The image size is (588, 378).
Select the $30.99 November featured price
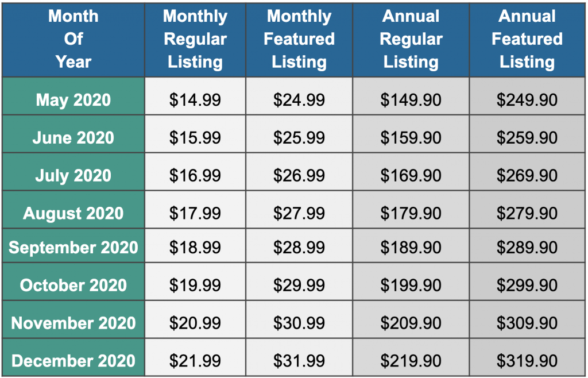point(299,323)
